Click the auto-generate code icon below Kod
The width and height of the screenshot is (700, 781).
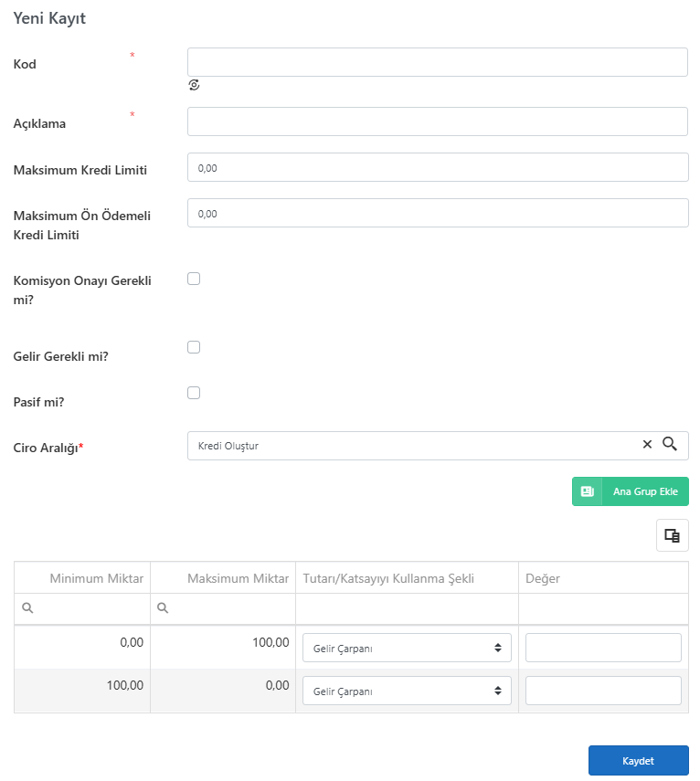click(x=194, y=85)
